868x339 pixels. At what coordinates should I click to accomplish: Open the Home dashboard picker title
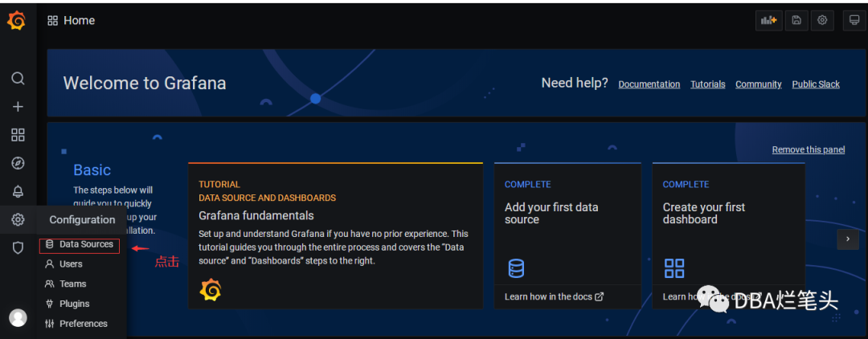click(x=79, y=20)
